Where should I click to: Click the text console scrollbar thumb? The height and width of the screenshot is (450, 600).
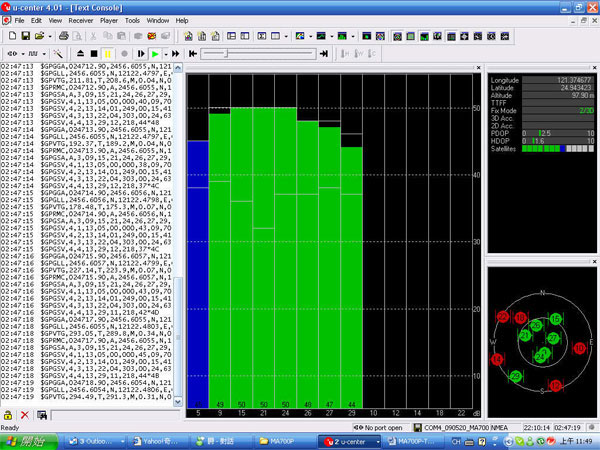pyautogui.click(x=178, y=335)
